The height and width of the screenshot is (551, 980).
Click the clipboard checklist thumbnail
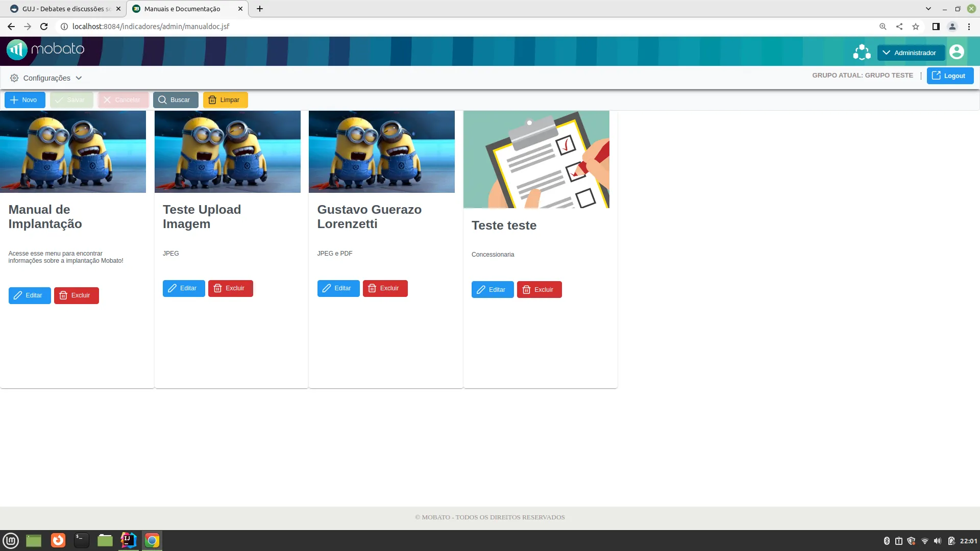[x=536, y=159]
